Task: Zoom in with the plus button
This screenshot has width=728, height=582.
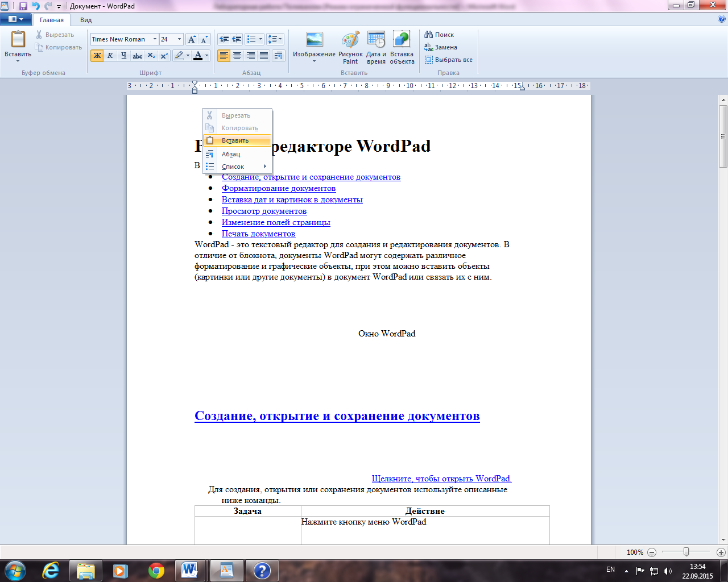Action: click(x=721, y=552)
